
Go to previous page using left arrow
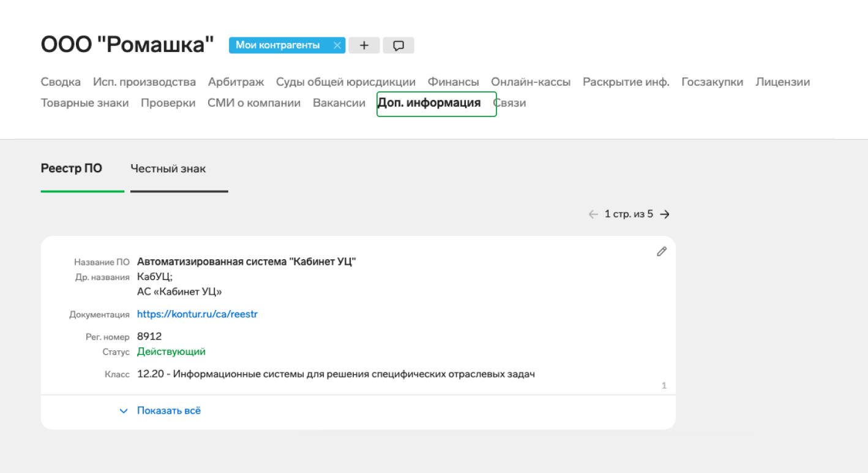(593, 214)
